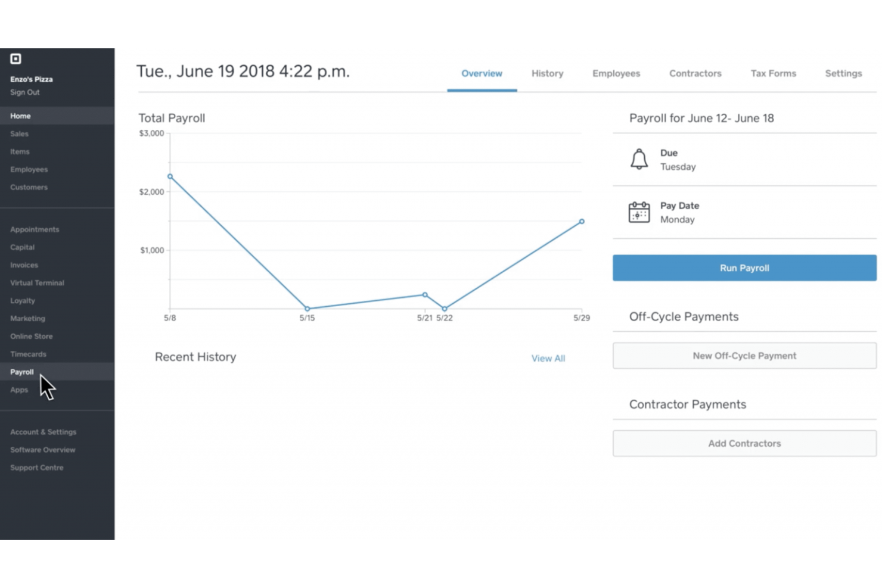Click the Run Payroll button
The height and width of the screenshot is (588, 882).
[x=744, y=268]
